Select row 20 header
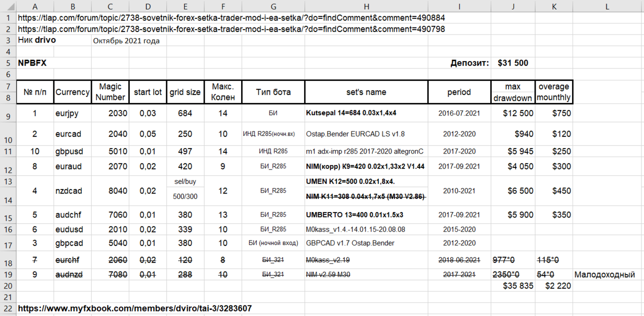Screen dimensions: 644x316 pos(8,286)
